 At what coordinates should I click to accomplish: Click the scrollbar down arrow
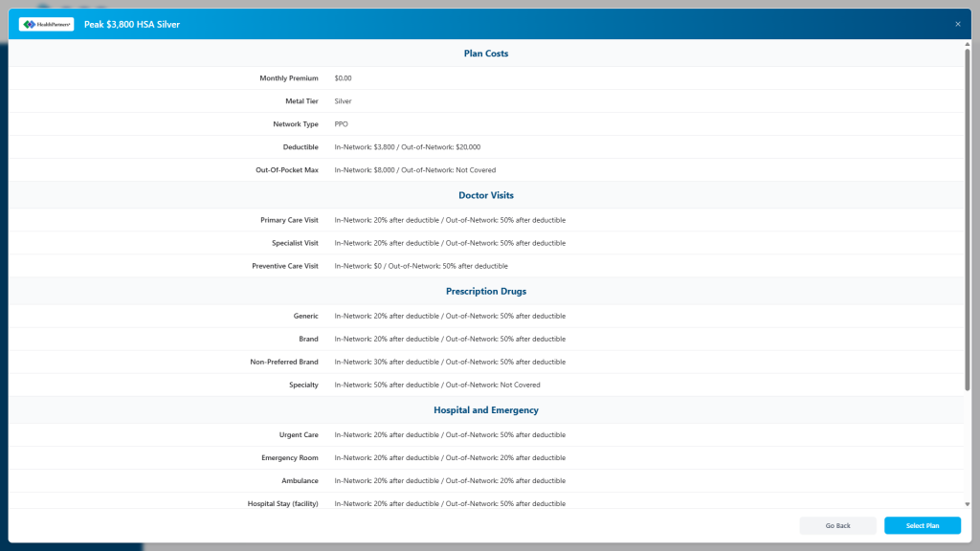point(967,503)
